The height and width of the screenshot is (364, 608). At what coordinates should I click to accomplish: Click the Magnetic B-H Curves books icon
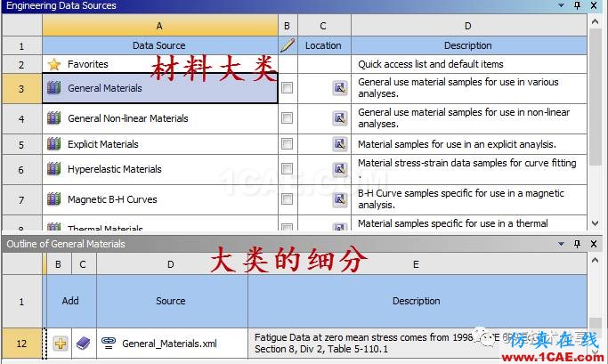(x=54, y=199)
